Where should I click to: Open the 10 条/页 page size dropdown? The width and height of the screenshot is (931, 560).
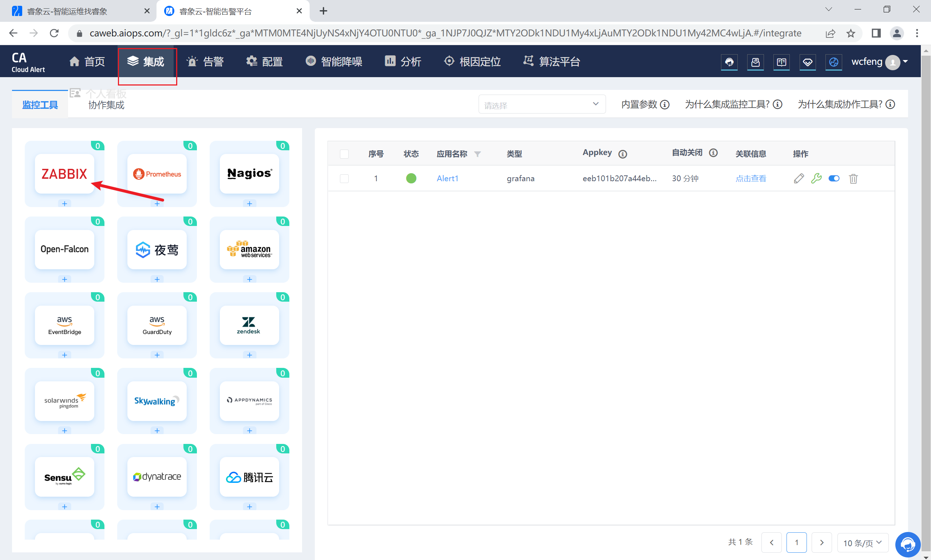(x=863, y=543)
